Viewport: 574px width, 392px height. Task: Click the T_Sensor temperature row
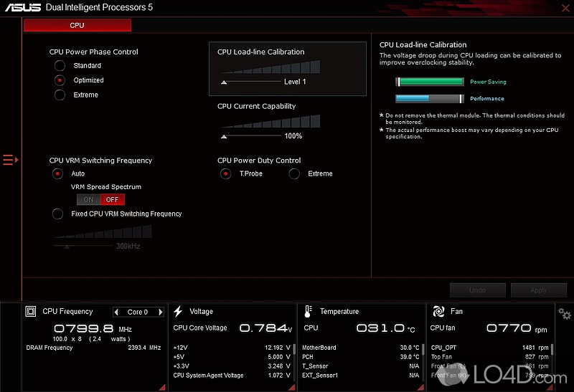click(361, 366)
